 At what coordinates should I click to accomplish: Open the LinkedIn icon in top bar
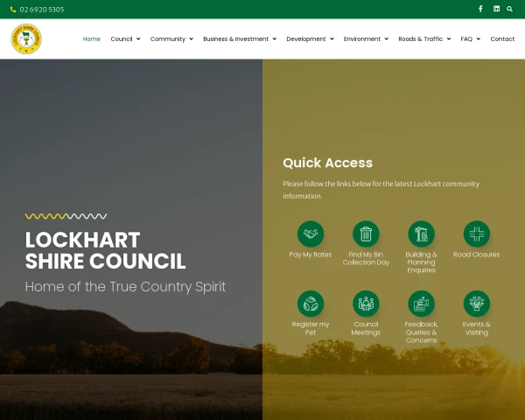496,9
